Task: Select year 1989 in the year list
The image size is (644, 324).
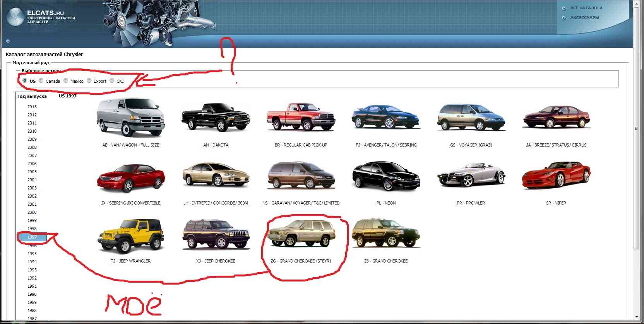Action: [32, 302]
